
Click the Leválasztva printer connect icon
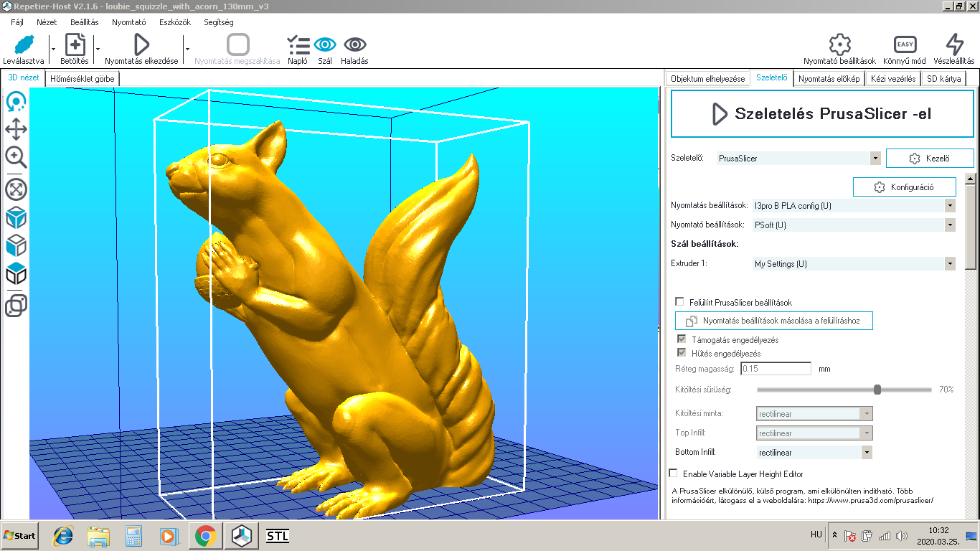click(24, 44)
